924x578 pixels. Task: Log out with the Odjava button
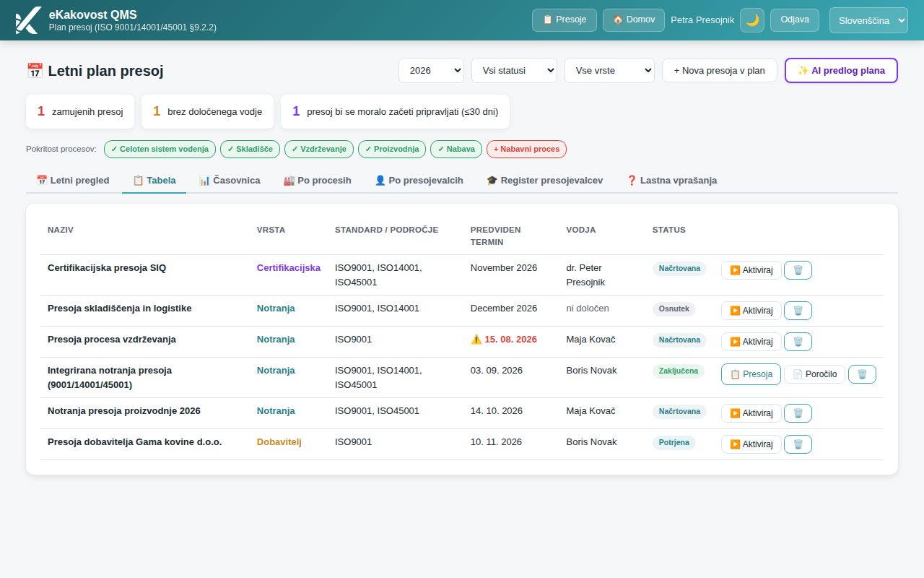tap(795, 20)
